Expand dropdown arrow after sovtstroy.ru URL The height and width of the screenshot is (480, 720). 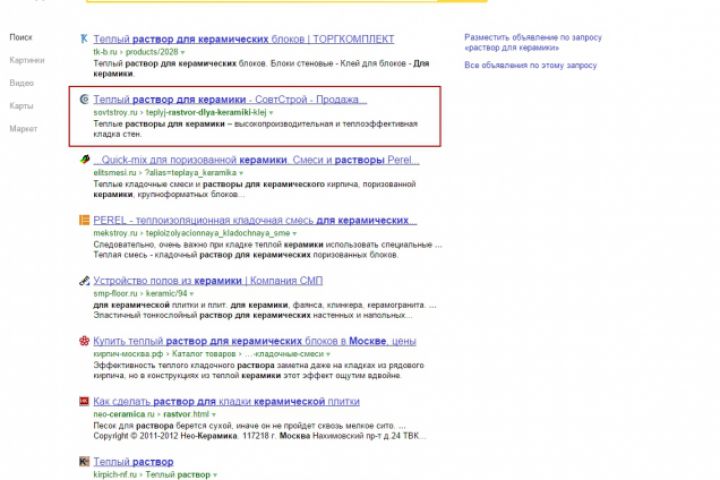pos(271,113)
